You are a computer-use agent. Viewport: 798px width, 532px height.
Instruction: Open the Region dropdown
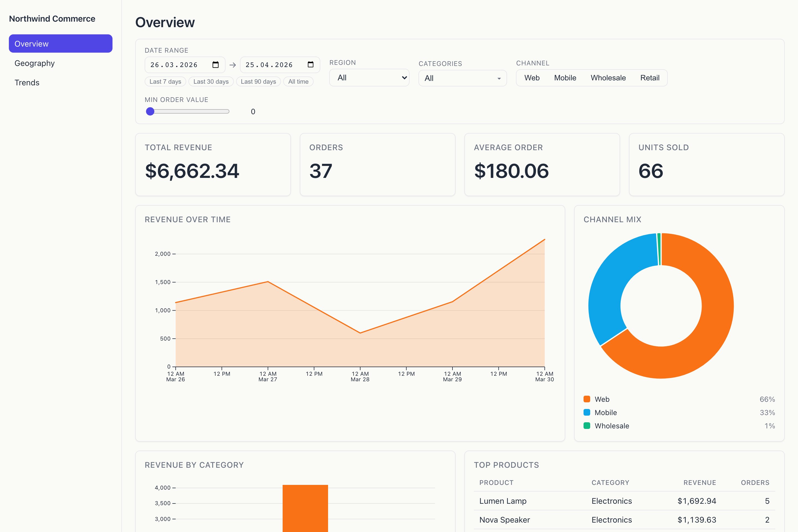point(369,78)
